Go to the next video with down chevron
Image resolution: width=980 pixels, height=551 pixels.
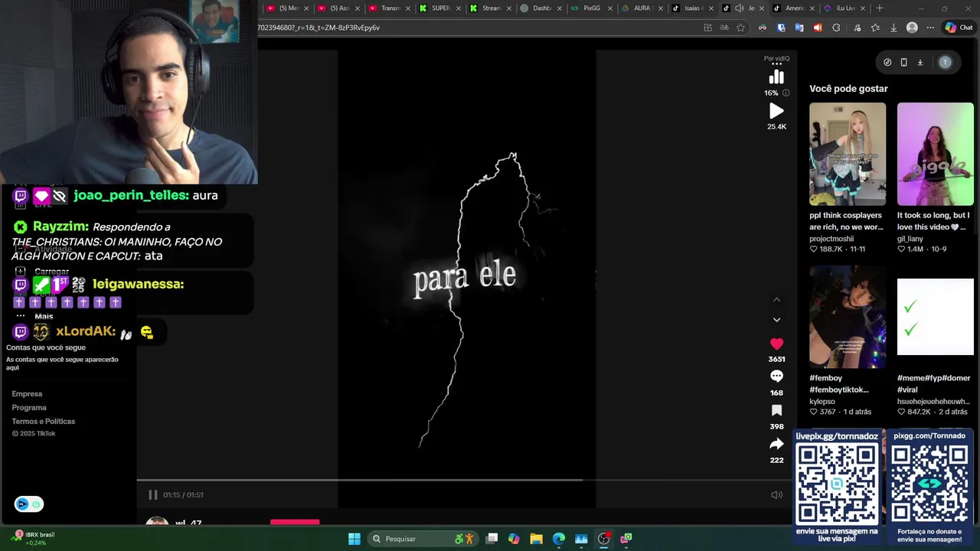(776, 320)
